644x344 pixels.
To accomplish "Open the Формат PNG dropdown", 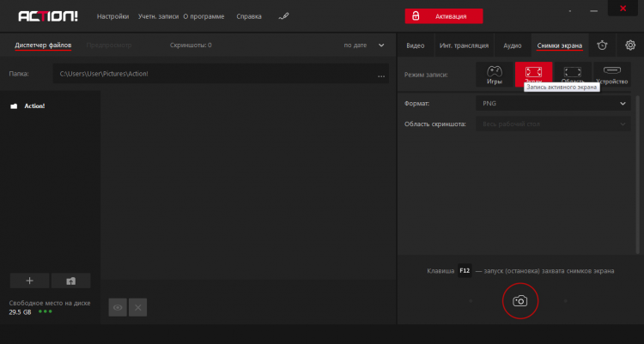I will (553, 104).
